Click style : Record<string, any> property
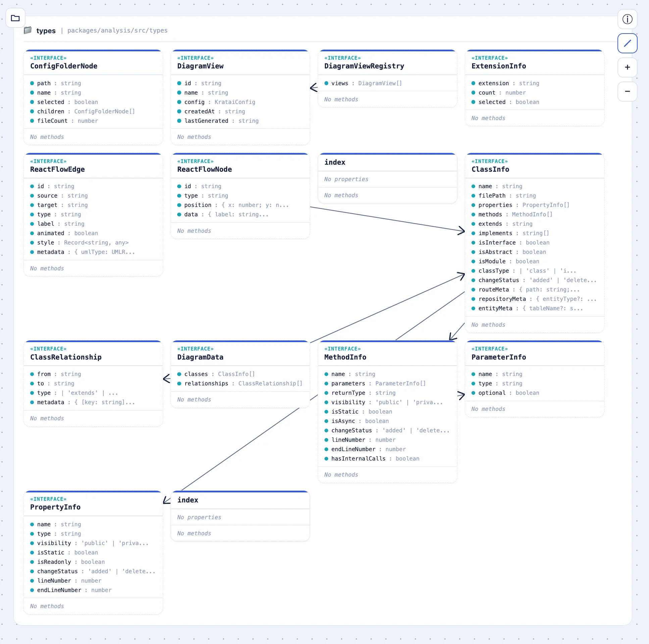 pos(79,243)
